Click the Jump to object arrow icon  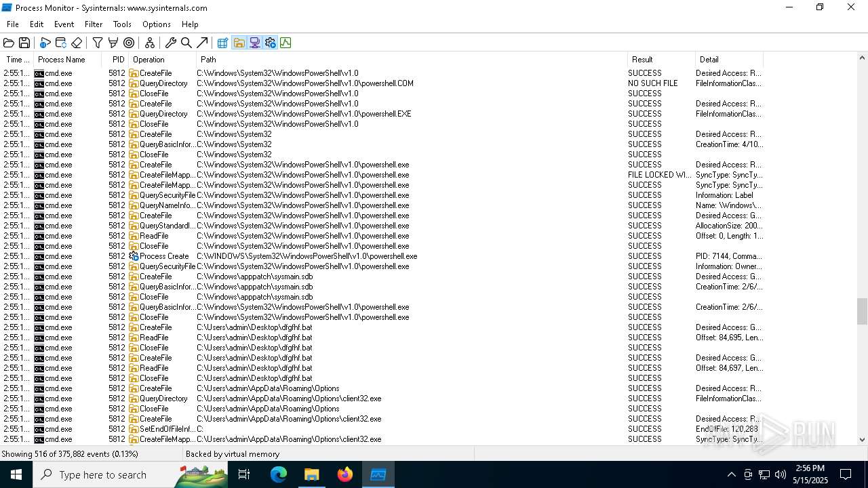point(202,43)
